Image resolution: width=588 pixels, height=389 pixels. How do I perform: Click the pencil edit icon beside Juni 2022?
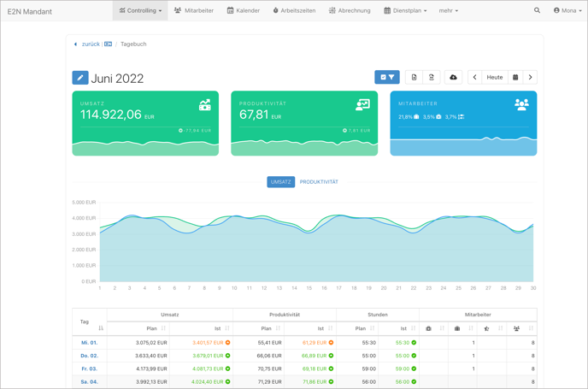(80, 78)
